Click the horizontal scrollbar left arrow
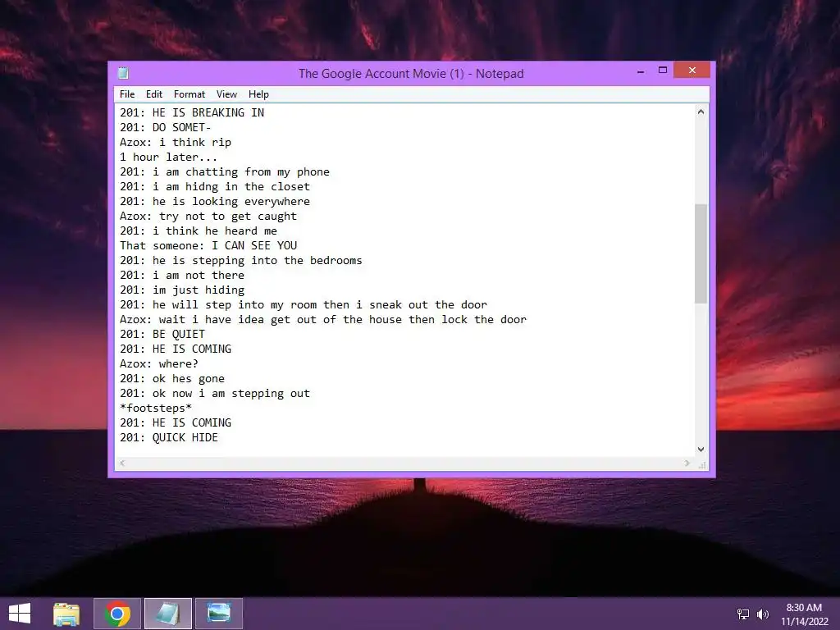 pos(122,463)
